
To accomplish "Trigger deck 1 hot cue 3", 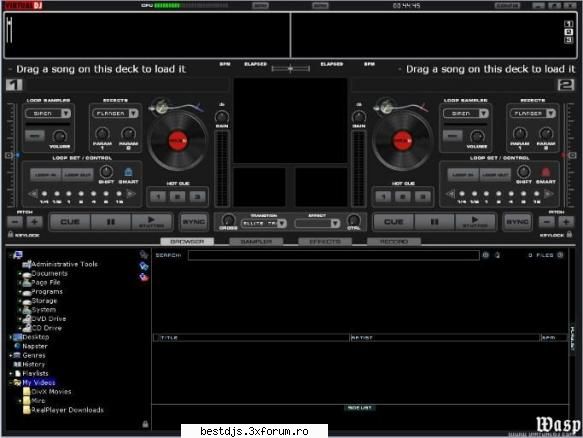I will tap(197, 196).
